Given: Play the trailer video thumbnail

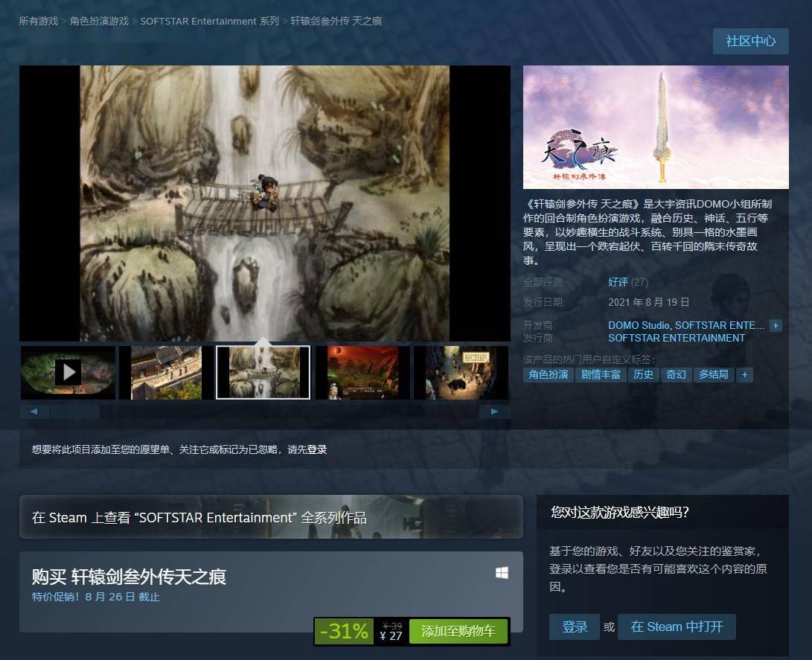Looking at the screenshot, I should (x=68, y=372).
